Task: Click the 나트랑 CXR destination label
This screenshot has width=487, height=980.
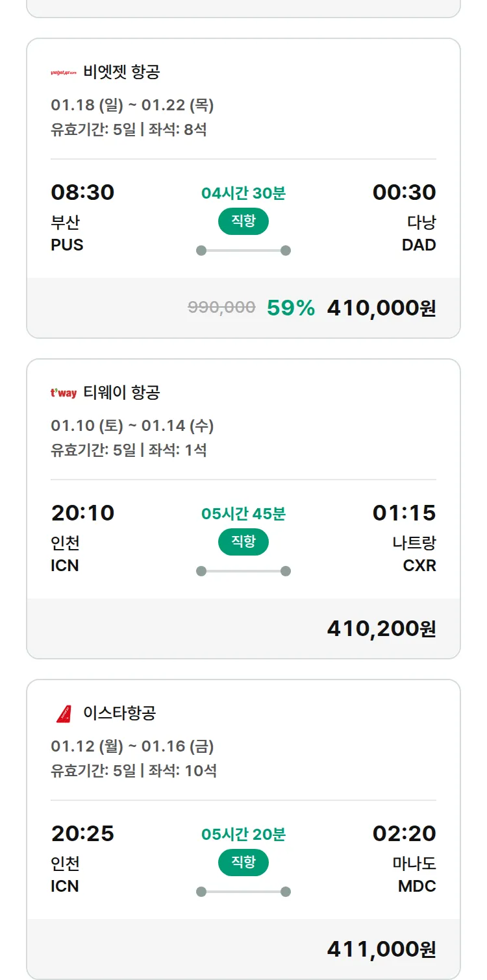Action: (x=414, y=554)
